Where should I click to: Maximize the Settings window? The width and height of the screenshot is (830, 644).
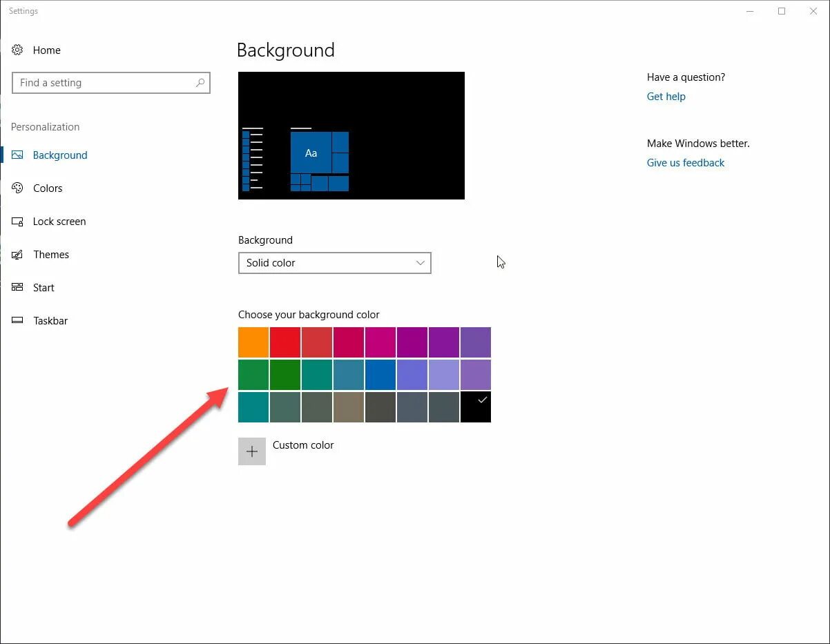click(782, 11)
